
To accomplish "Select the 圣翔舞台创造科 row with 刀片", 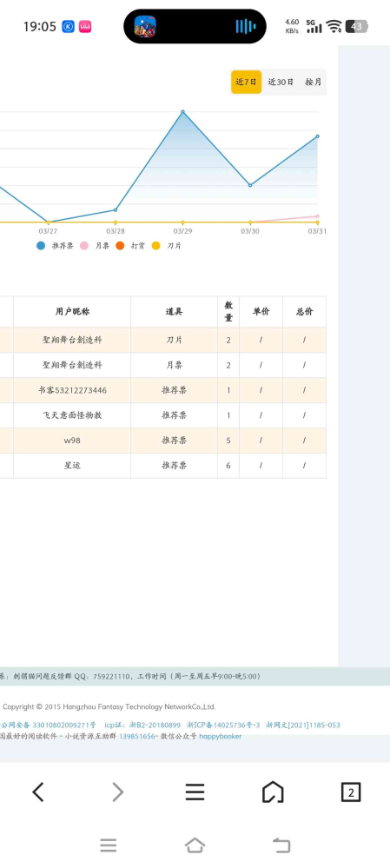I will (x=162, y=340).
